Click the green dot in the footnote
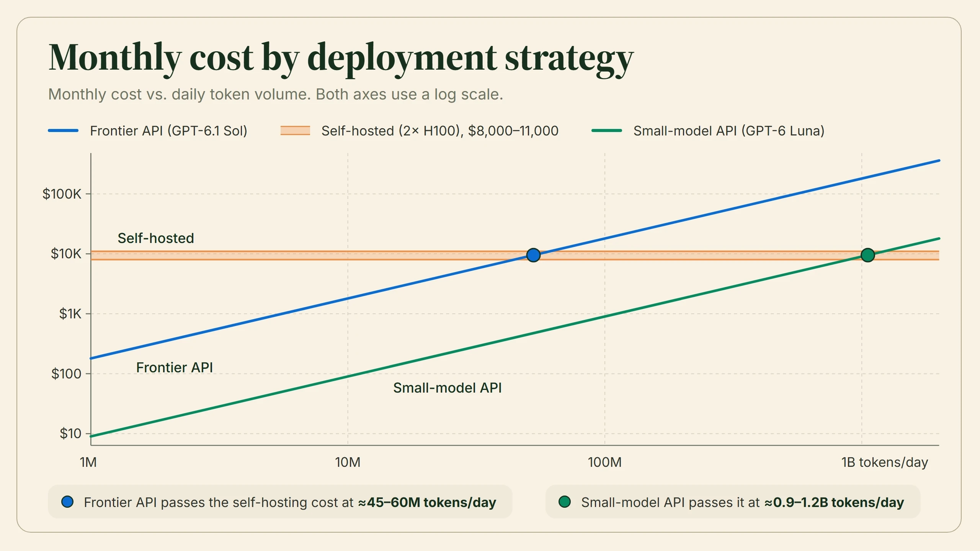 click(x=565, y=502)
